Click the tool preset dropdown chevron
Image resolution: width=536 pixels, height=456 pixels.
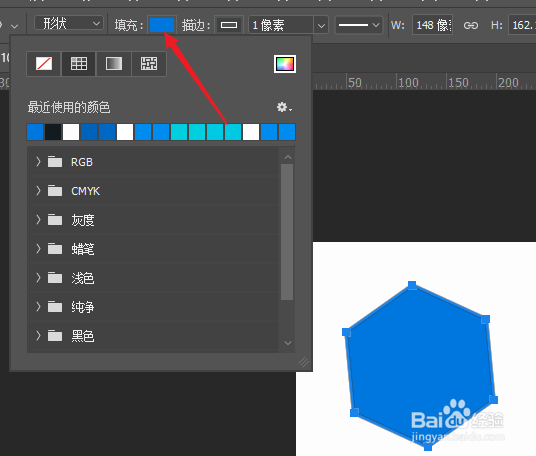[14, 26]
